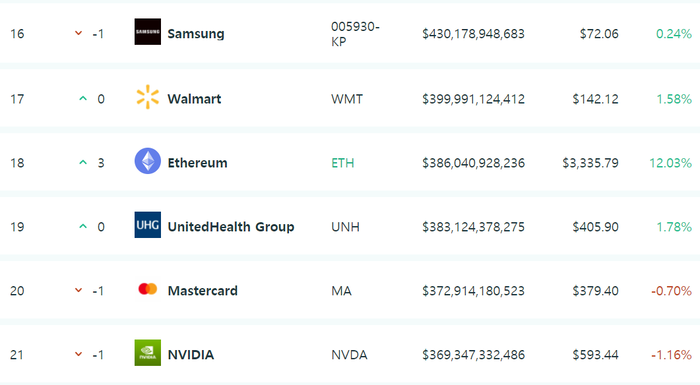The height and width of the screenshot is (385, 700).
Task: Open the Walmart company page
Action: pyautogui.click(x=194, y=99)
